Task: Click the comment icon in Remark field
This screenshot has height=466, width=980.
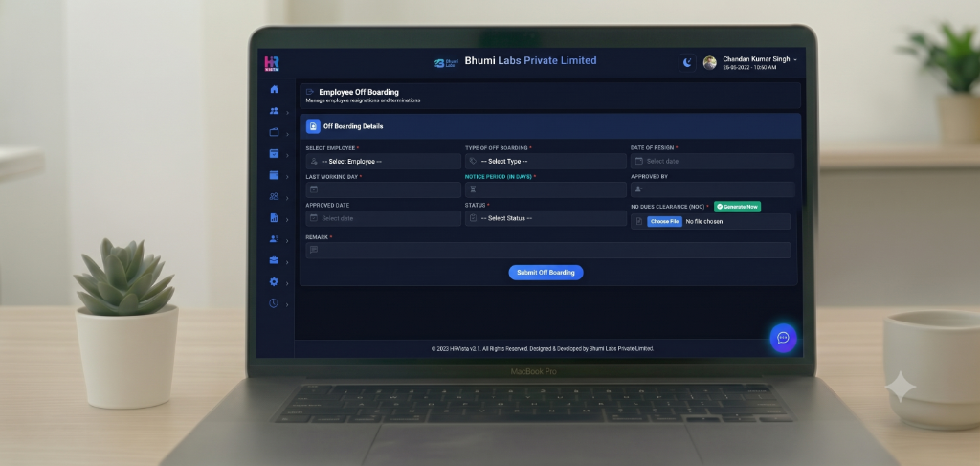Action: pos(314,250)
